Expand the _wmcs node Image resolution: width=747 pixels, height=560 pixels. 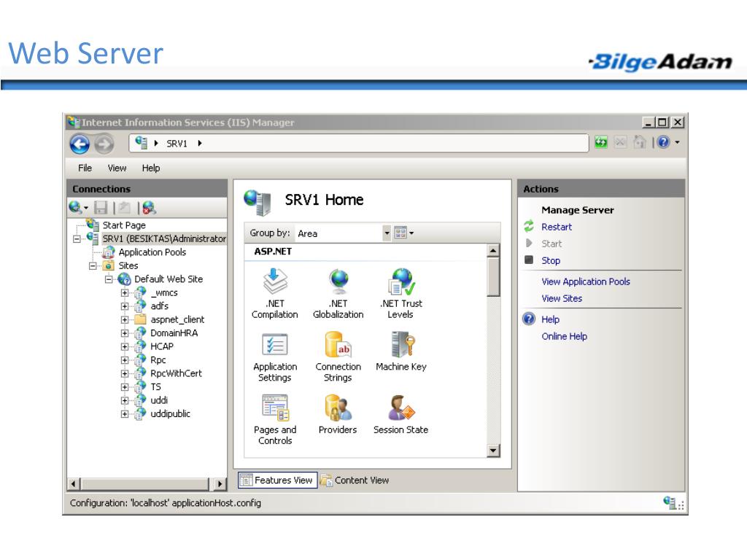coord(125,293)
